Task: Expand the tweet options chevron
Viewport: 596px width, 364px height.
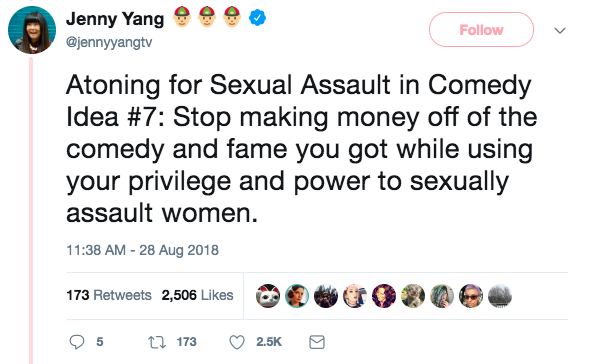Action: point(560,30)
